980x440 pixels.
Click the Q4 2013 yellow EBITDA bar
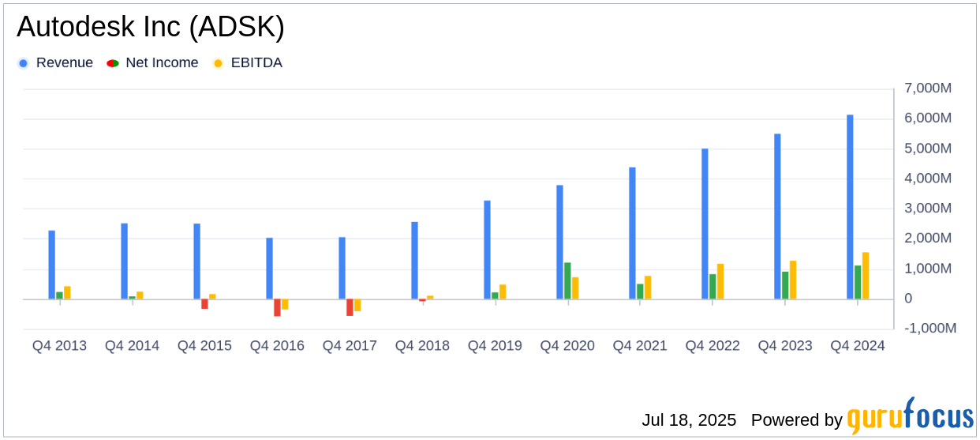click(x=67, y=293)
